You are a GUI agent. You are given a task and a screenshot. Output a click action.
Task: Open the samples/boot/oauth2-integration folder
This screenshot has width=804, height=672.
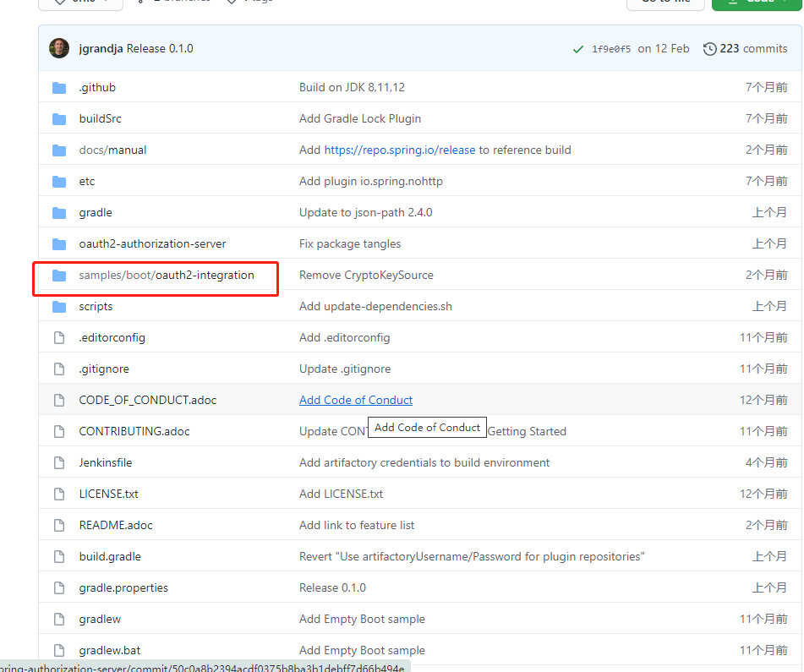pos(167,276)
